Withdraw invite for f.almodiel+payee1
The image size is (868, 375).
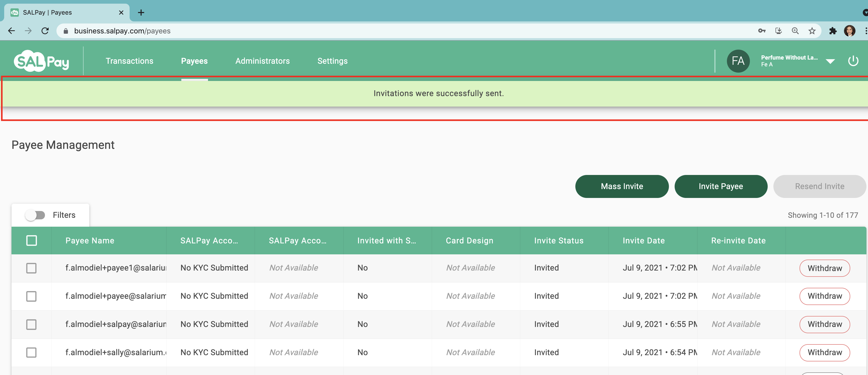point(825,268)
